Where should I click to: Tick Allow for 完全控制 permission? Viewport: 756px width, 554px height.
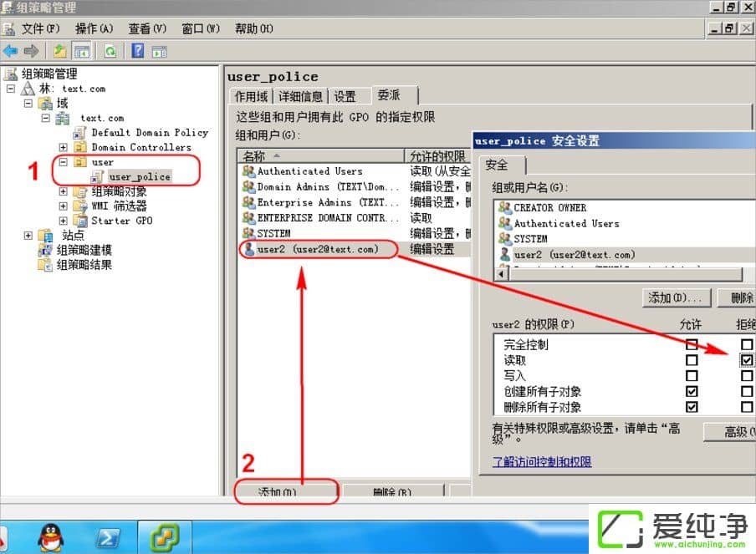(x=692, y=344)
